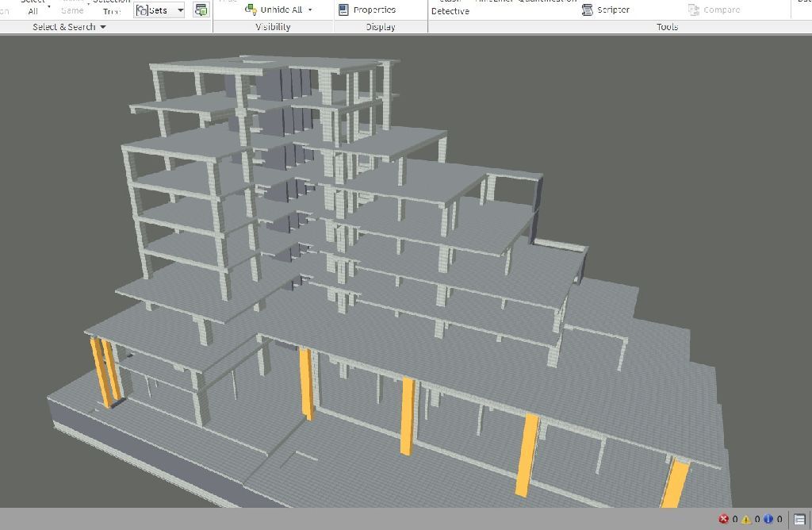Select the leftmost orange highlighted column

pos(100,371)
